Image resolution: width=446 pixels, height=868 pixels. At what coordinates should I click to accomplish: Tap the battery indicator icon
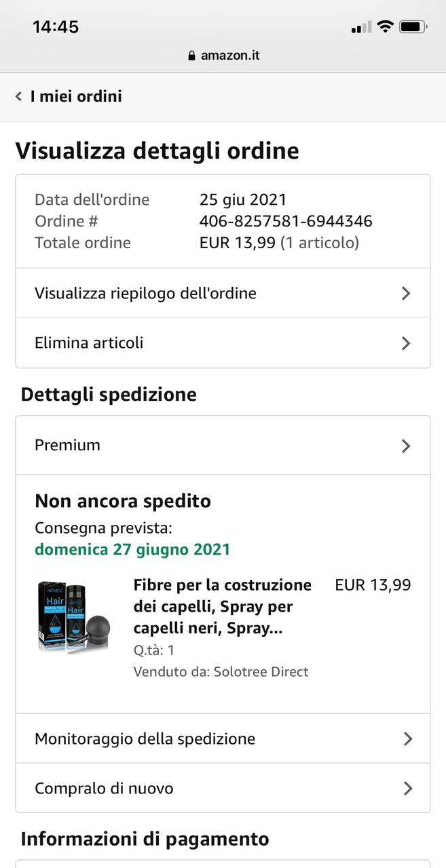[413, 27]
